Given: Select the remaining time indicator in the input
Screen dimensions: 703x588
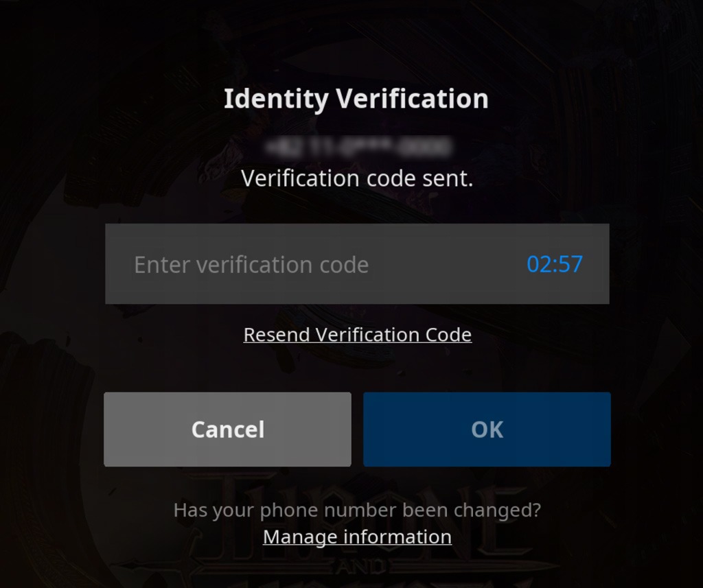Looking at the screenshot, I should coord(555,264).
